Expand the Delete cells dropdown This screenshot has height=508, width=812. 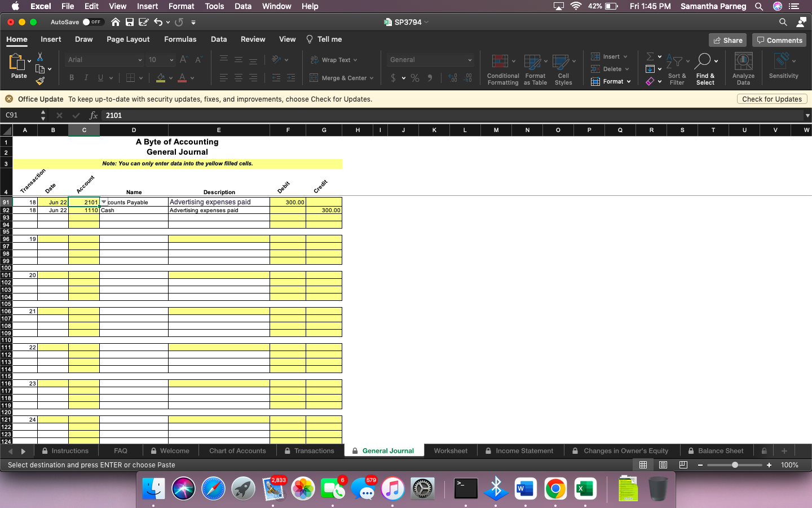627,69
